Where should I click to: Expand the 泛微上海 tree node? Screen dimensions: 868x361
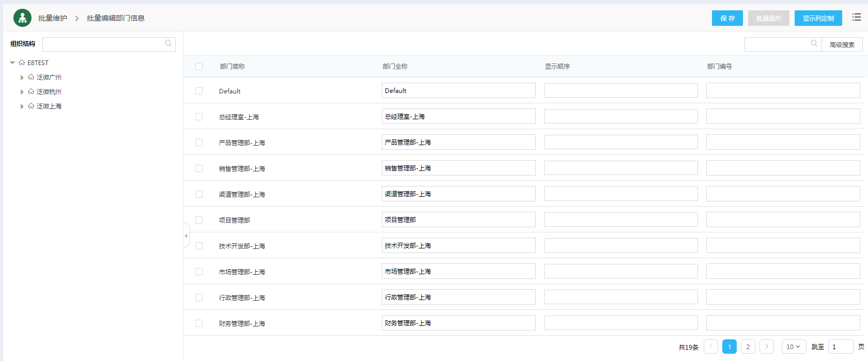tap(22, 106)
